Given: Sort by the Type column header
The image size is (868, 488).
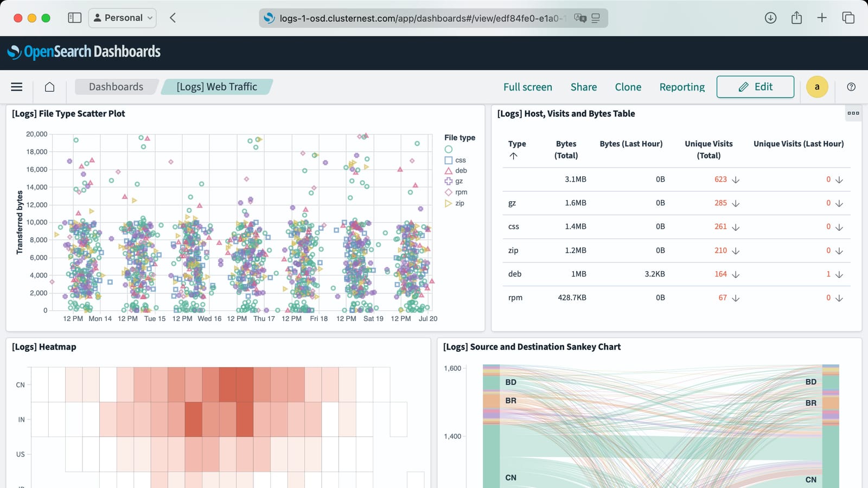Looking at the screenshot, I should tap(517, 144).
